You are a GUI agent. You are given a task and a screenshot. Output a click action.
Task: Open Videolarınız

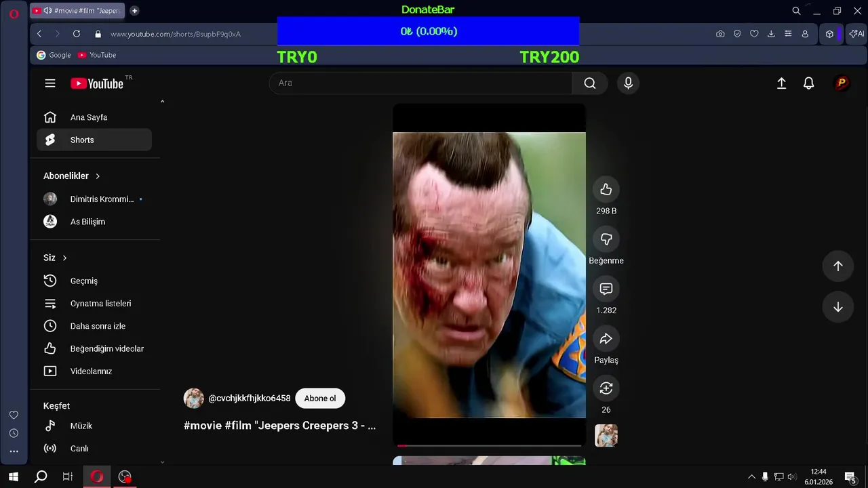94,371
